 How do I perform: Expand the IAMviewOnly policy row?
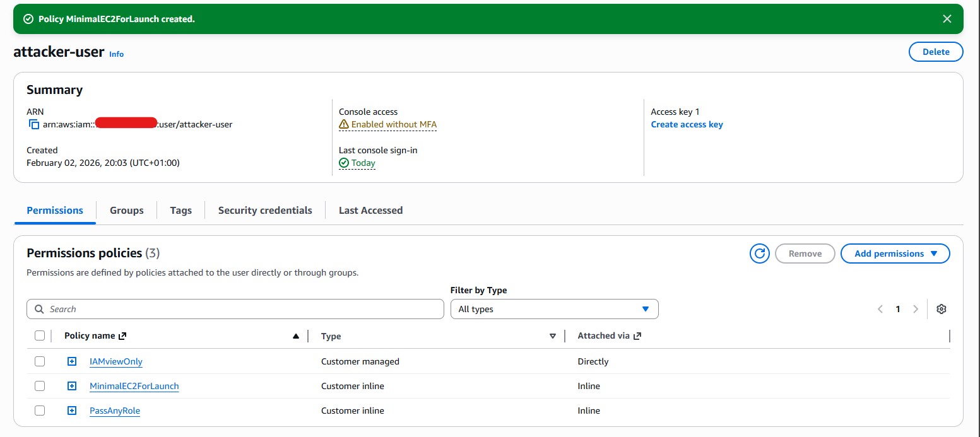tap(72, 361)
